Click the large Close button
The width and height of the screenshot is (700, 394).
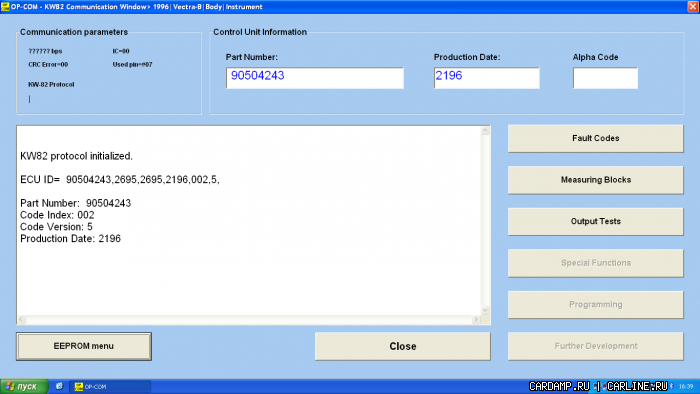point(403,346)
